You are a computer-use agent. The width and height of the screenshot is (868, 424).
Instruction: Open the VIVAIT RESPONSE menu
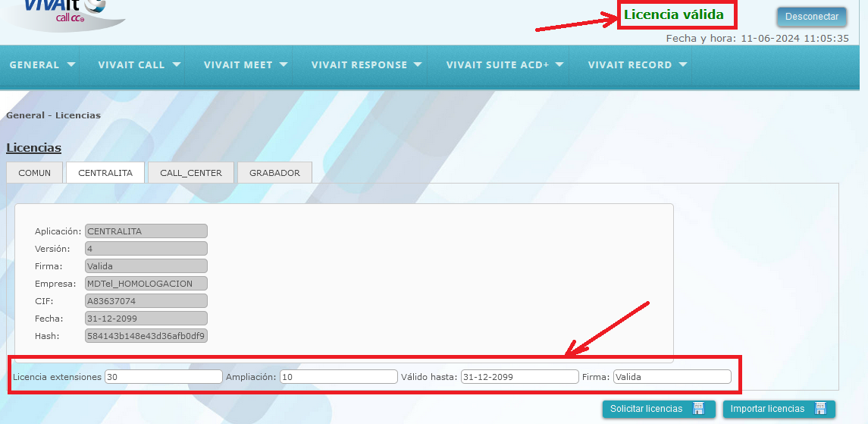point(359,65)
